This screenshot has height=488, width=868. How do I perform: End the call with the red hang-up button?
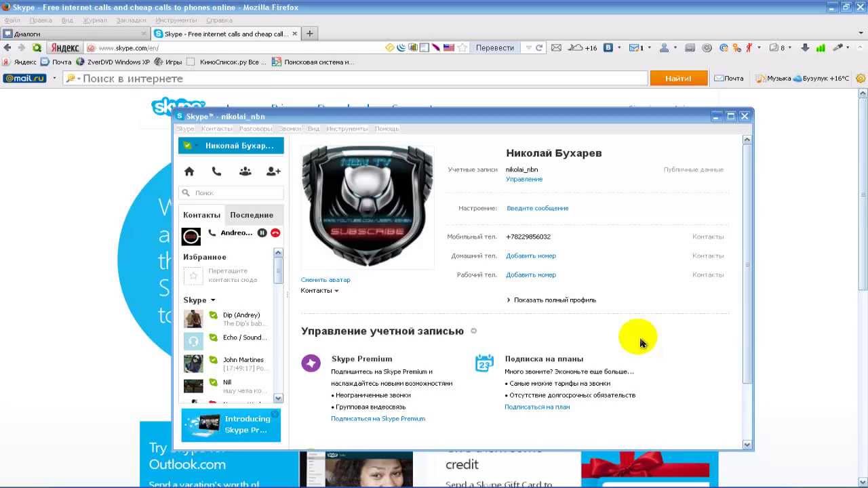tap(275, 232)
